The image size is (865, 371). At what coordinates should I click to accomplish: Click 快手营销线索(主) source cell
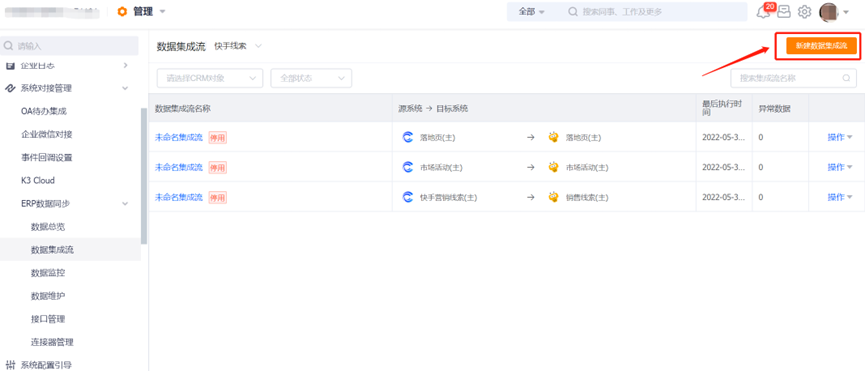tap(448, 197)
